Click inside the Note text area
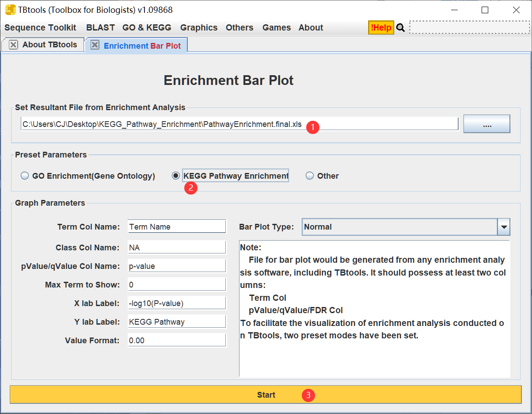Viewport: 532px width, 414px height. [x=375, y=308]
